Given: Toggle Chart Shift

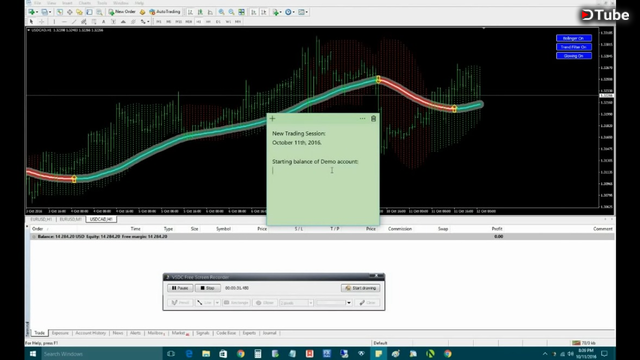Looking at the screenshot, I should (264, 12).
